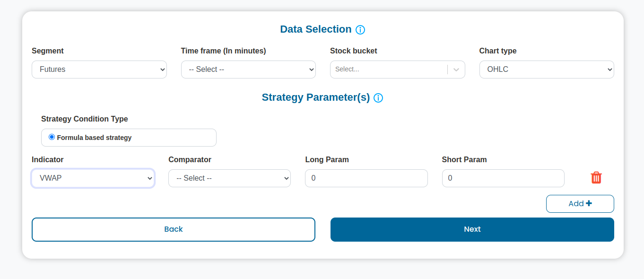Click the Chart type label

coord(498,51)
